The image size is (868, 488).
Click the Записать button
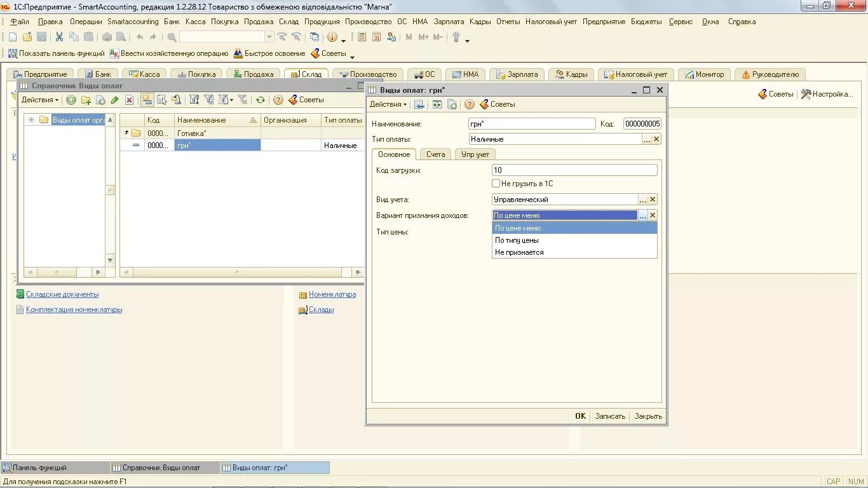tap(610, 416)
